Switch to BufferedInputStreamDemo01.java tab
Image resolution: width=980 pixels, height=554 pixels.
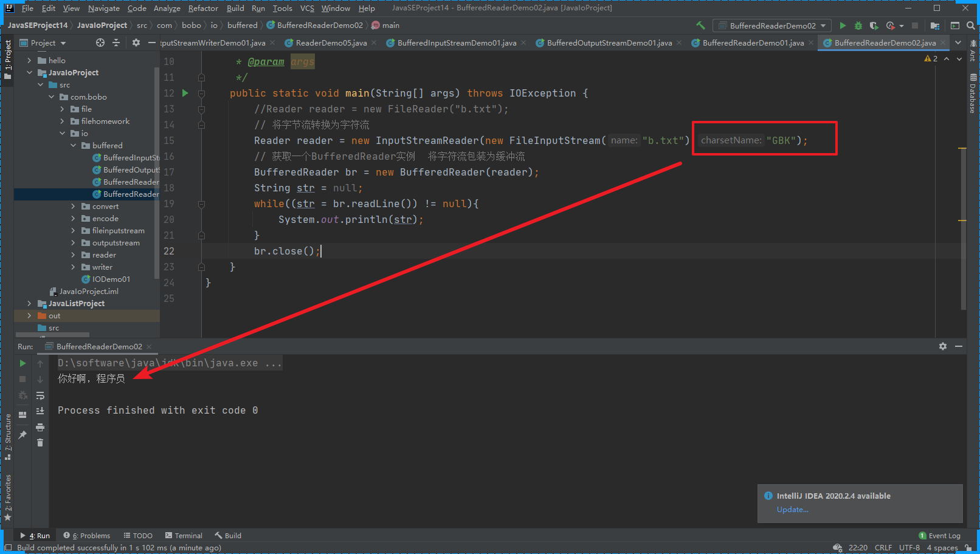pyautogui.click(x=457, y=43)
